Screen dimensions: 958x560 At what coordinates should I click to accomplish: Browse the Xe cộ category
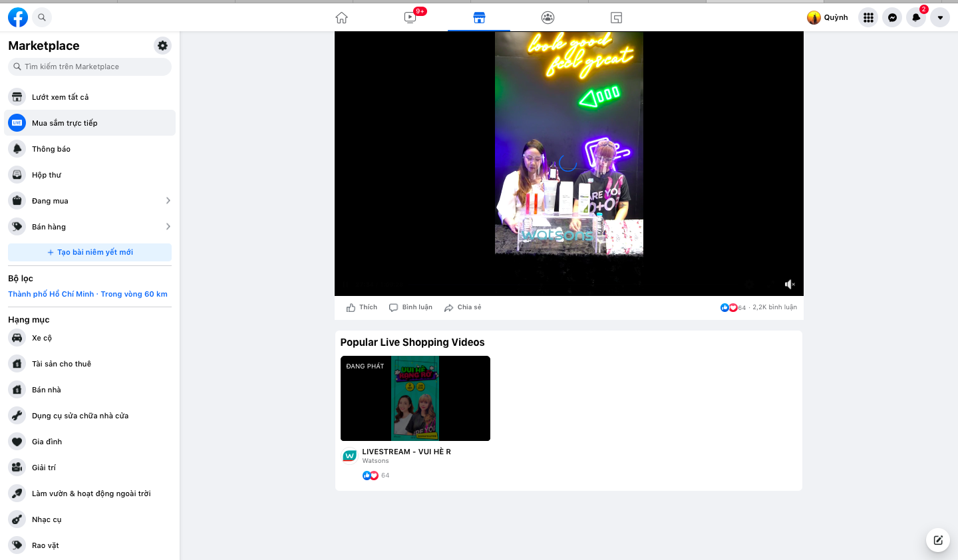[90, 338]
